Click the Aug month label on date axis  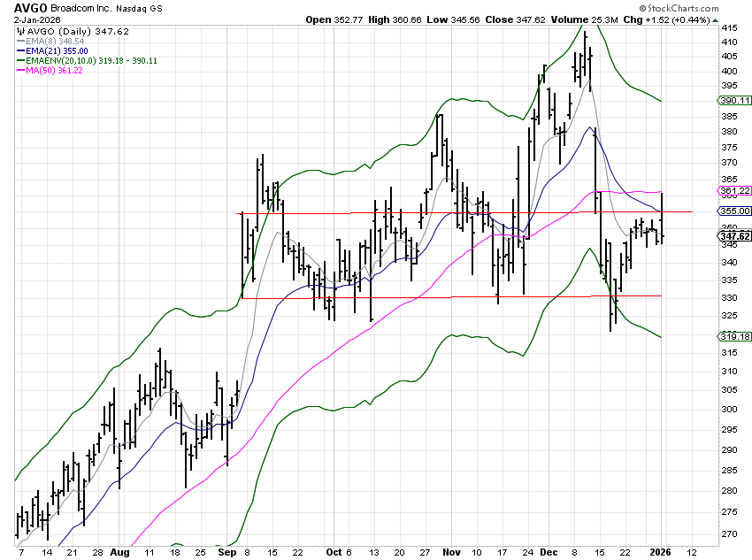click(x=120, y=552)
